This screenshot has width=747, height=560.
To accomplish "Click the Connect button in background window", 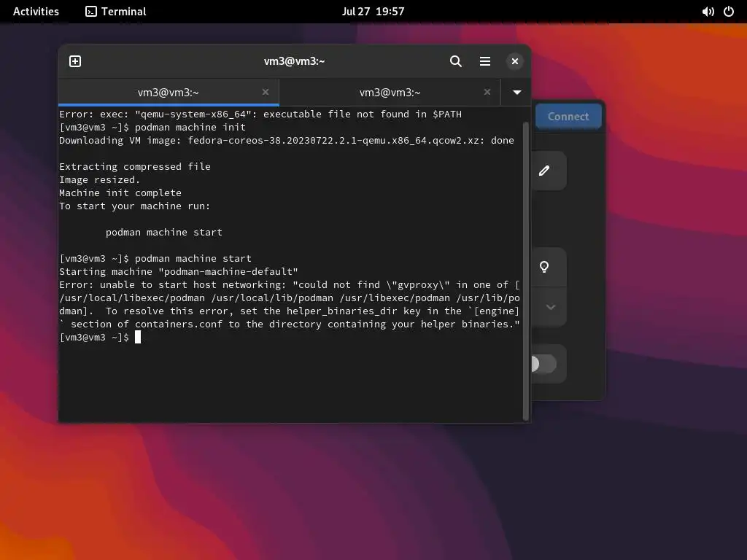I will 568,116.
